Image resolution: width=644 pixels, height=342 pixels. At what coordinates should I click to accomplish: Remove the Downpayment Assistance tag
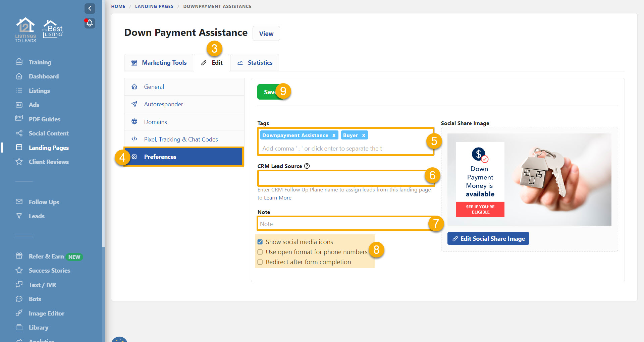click(334, 135)
